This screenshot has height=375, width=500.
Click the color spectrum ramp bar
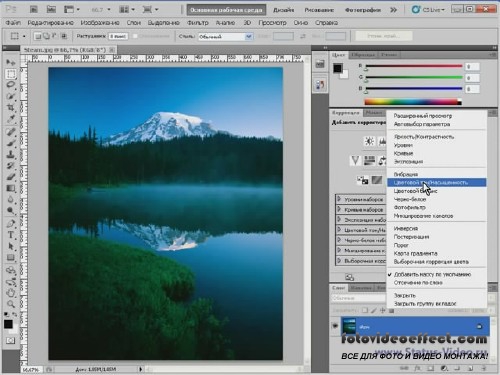(413, 102)
